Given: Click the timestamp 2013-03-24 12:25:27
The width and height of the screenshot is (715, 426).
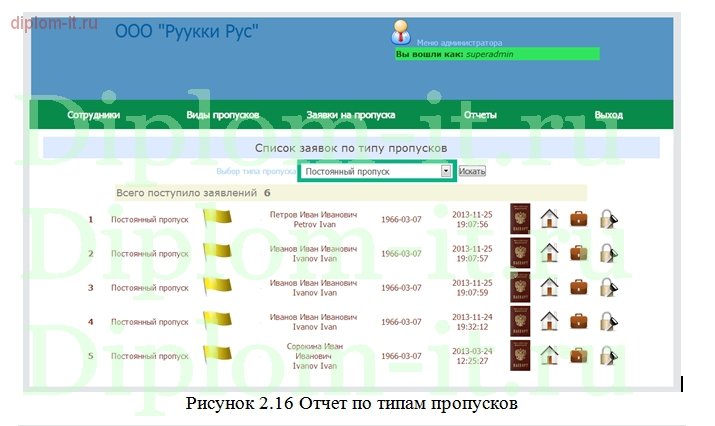Looking at the screenshot, I should tap(472, 356).
